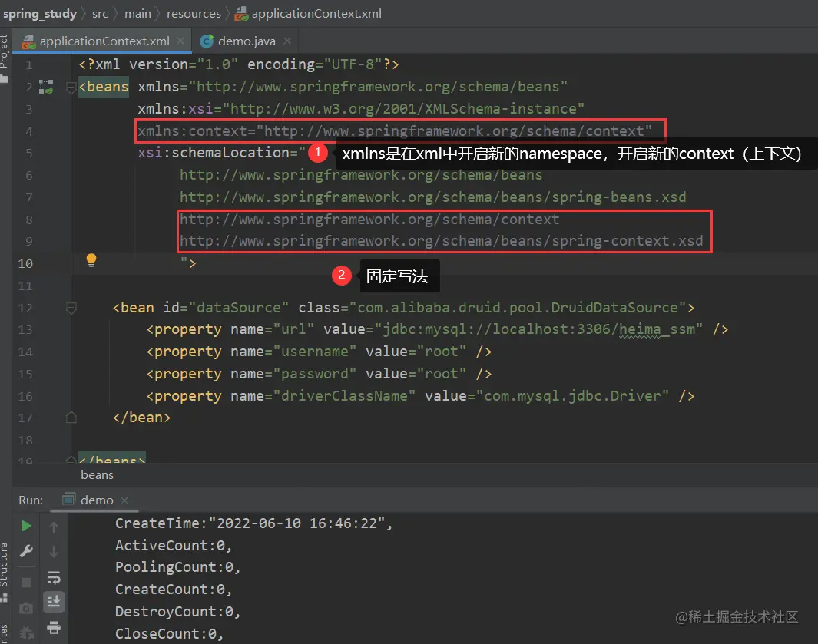Click the Run: panel label
Viewport: 818px width, 644px height.
tap(31, 500)
